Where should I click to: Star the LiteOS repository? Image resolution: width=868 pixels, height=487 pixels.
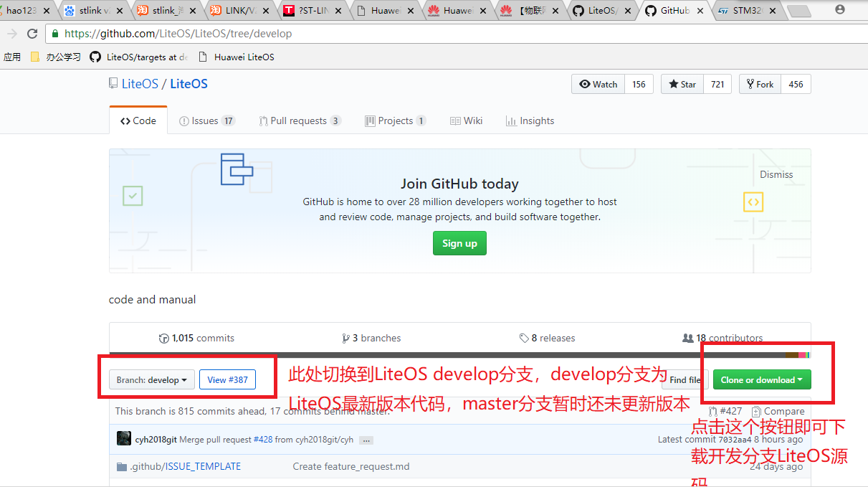(681, 84)
